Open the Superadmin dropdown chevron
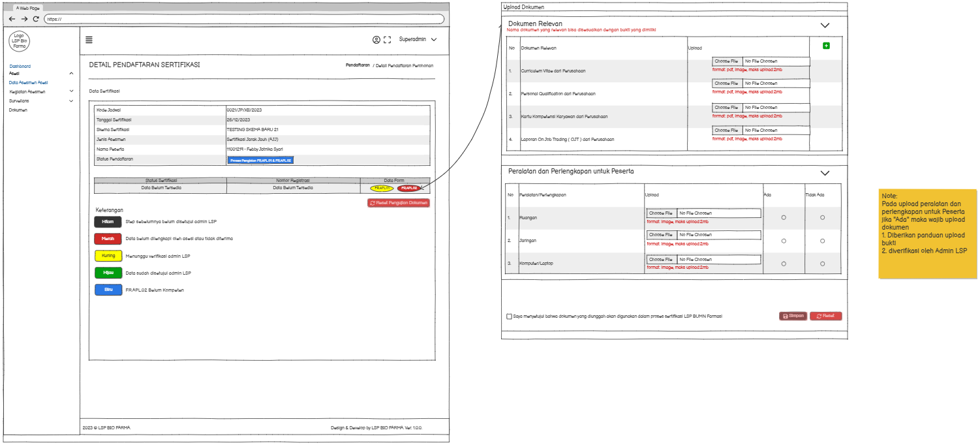980x445 pixels. [x=434, y=40]
